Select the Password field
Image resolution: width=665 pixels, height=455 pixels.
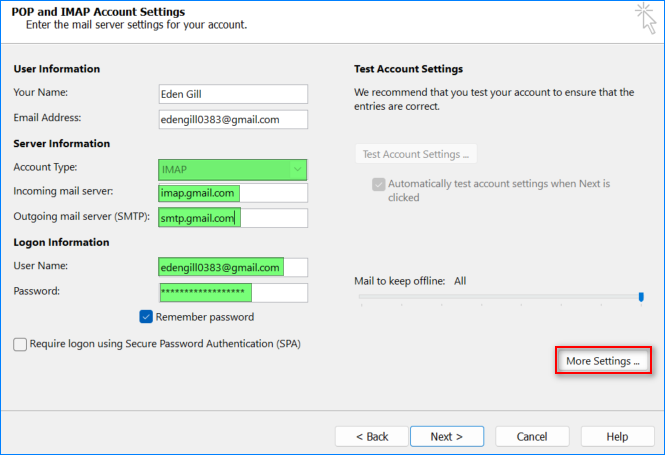tap(232, 292)
